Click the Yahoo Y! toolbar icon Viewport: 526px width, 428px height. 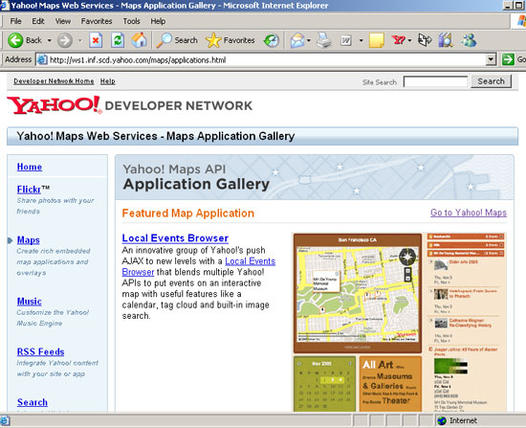coord(399,41)
